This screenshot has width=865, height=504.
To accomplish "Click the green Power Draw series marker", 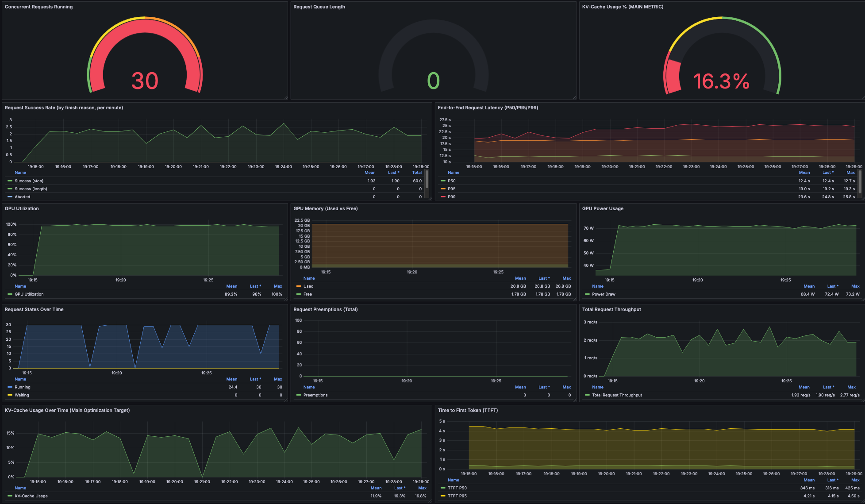I will (587, 294).
